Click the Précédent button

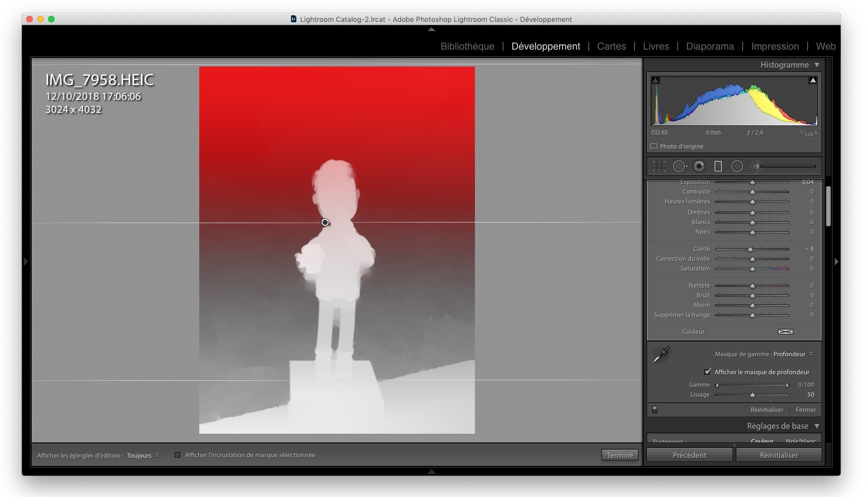(x=689, y=455)
